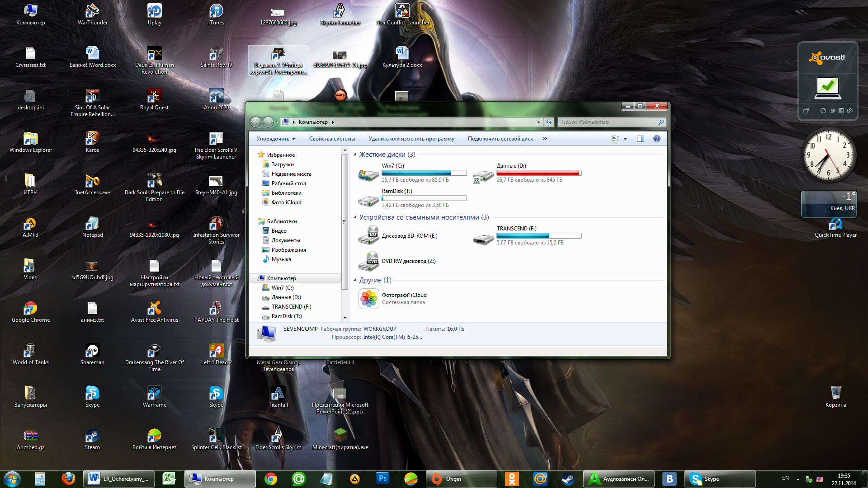
Task: Open Saints Row IV shortcut
Action: click(x=216, y=56)
